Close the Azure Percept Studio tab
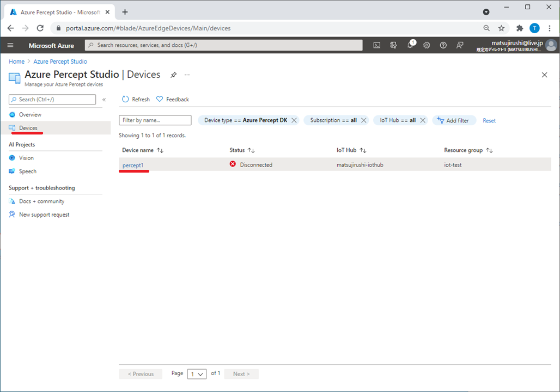 tap(107, 12)
